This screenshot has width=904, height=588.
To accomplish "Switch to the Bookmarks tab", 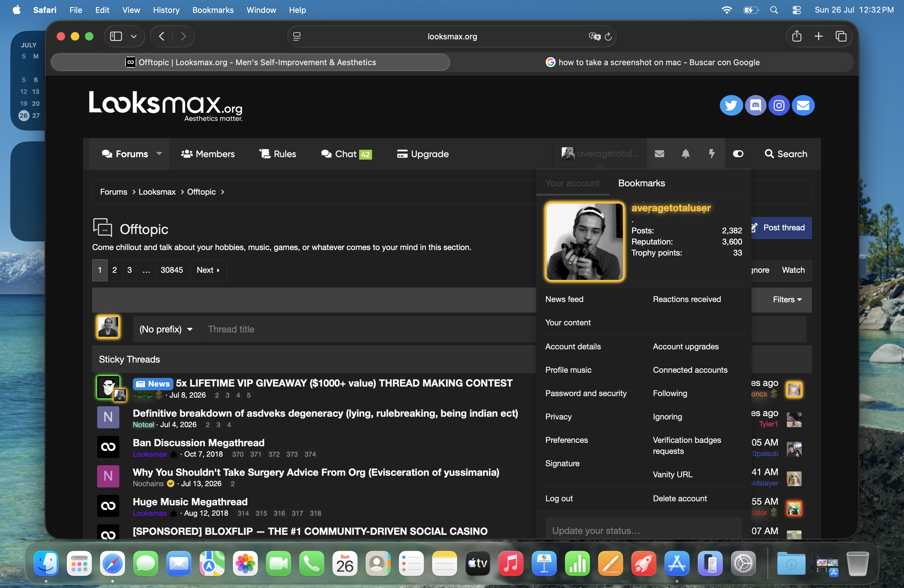I will pos(641,183).
